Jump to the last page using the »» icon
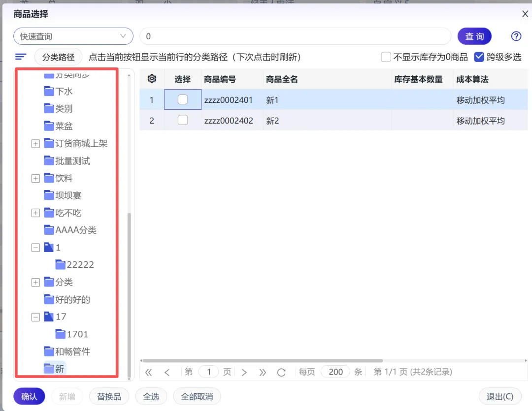 (x=263, y=372)
